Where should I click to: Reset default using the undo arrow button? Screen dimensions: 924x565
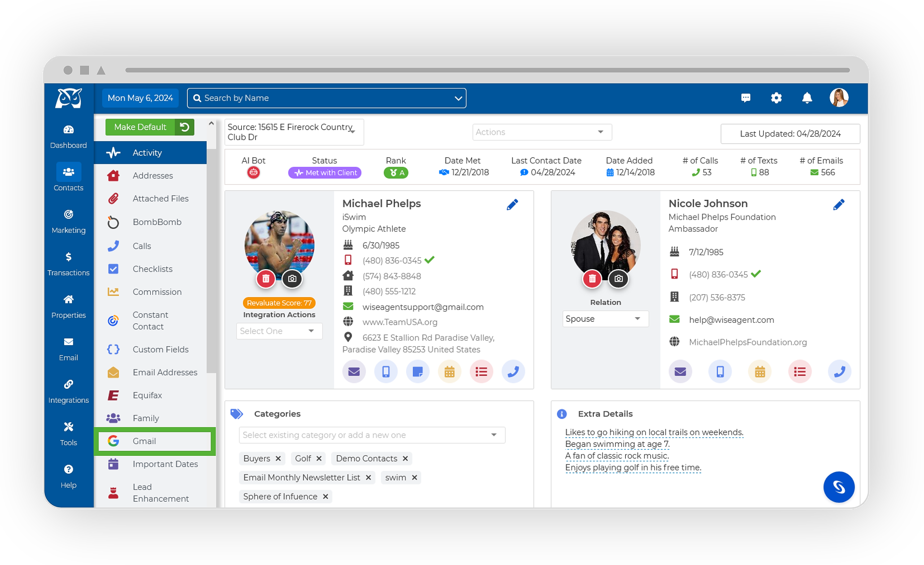(184, 127)
